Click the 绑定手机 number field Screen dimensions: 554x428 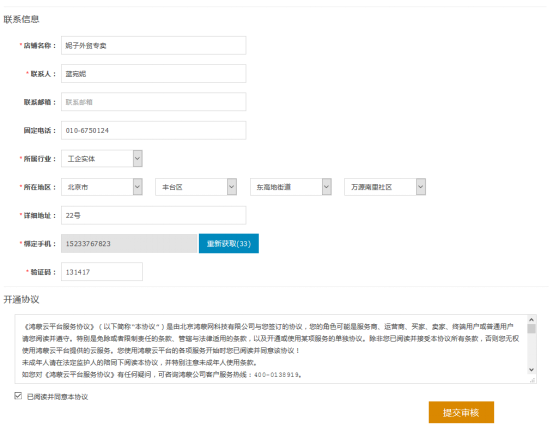tap(129, 244)
